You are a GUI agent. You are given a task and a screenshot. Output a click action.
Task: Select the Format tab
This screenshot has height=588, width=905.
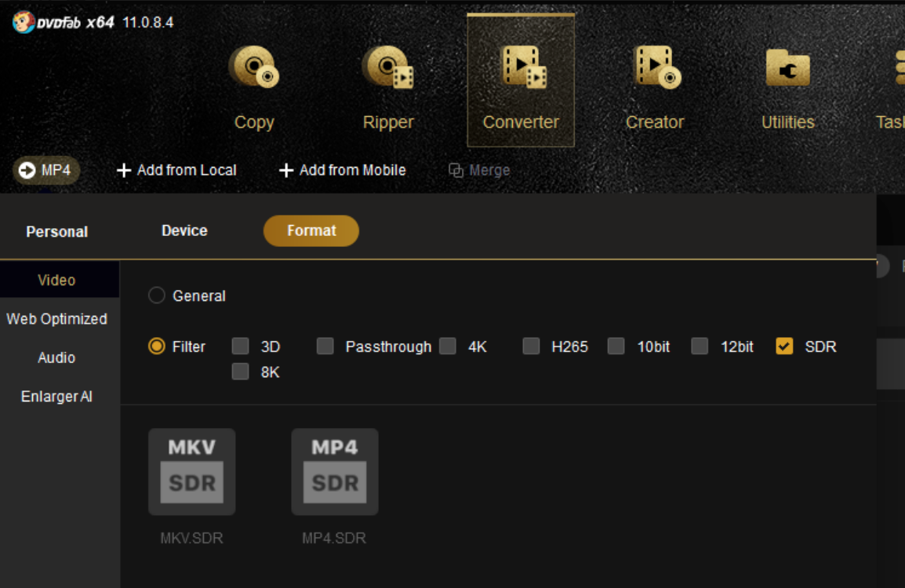311,230
